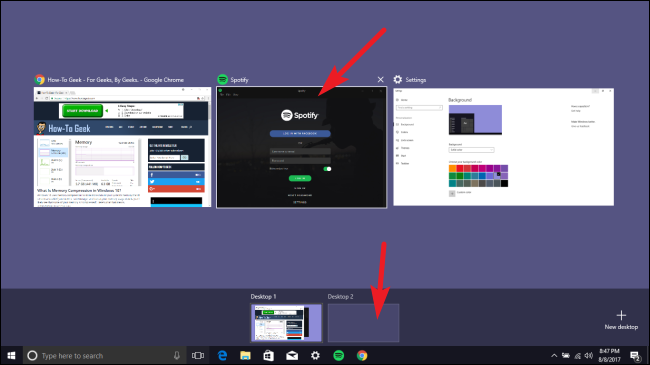Add a New desktop

point(621,319)
